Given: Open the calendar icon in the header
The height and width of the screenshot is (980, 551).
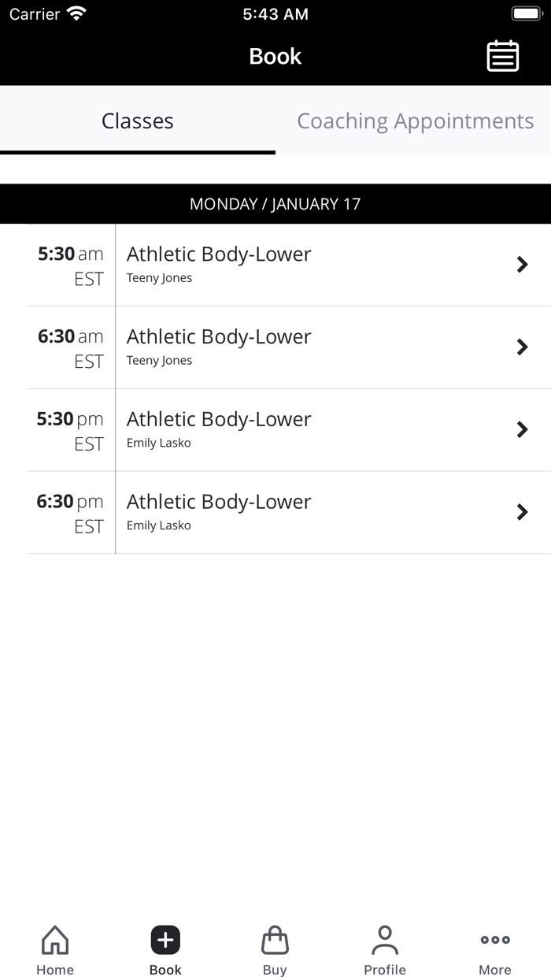Looking at the screenshot, I should coord(503,56).
